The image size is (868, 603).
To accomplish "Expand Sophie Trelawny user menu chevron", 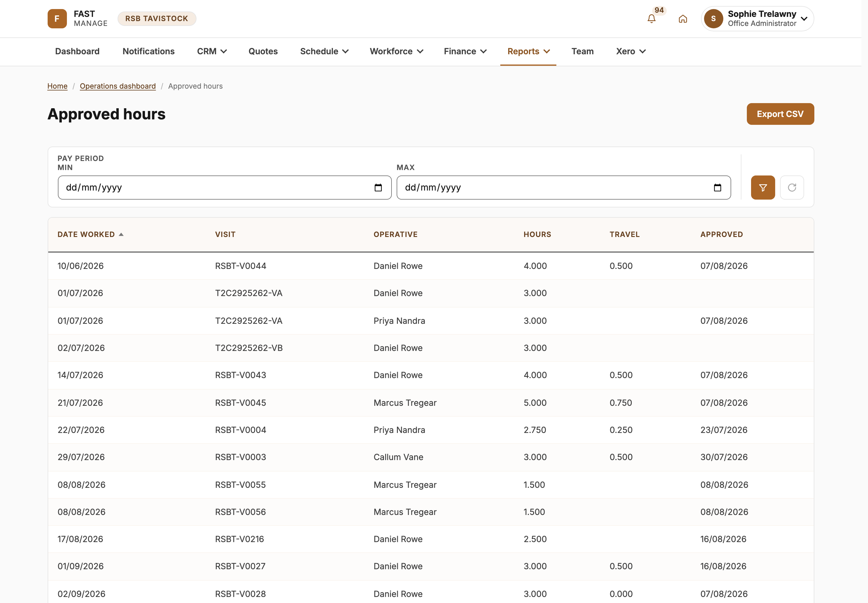I will click(x=804, y=18).
